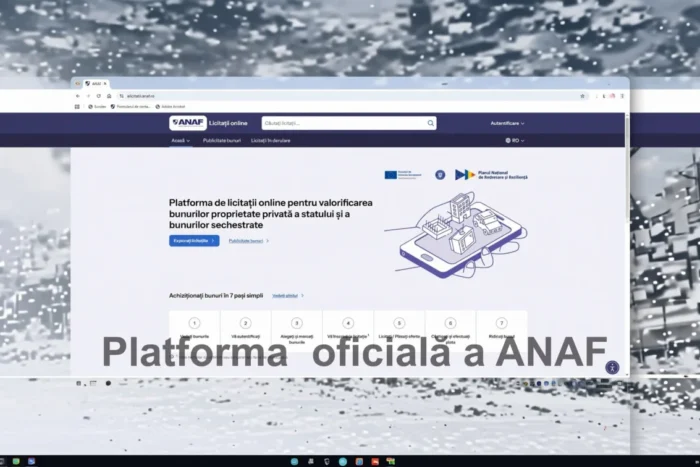The width and height of the screenshot is (700, 467).
Task: Click the browser forward arrow
Action: [x=88, y=96]
